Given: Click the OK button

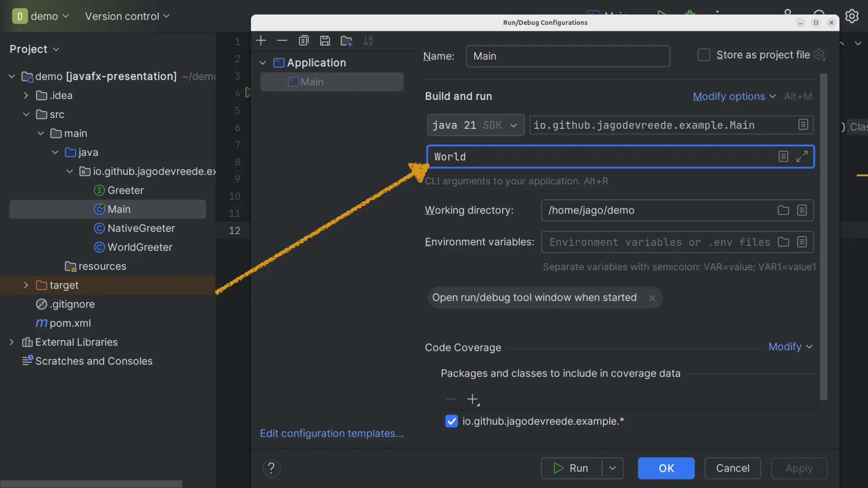Looking at the screenshot, I should (666, 468).
